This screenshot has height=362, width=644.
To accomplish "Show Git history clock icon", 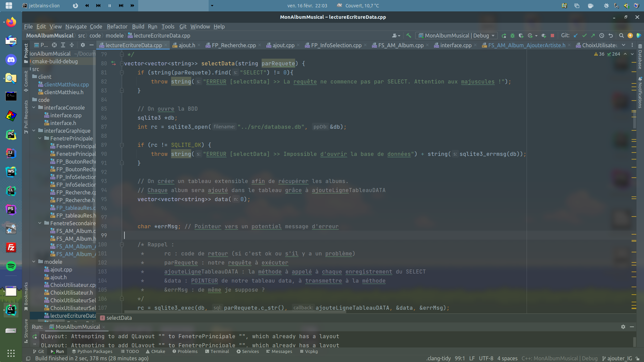I will click(x=602, y=36).
